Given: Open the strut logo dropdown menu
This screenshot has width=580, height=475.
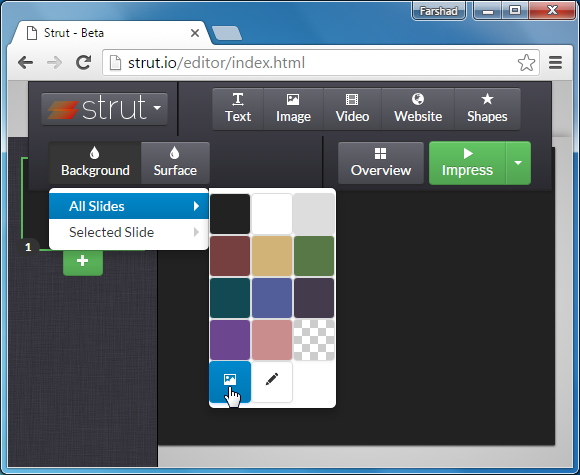Looking at the screenshot, I should [104, 109].
